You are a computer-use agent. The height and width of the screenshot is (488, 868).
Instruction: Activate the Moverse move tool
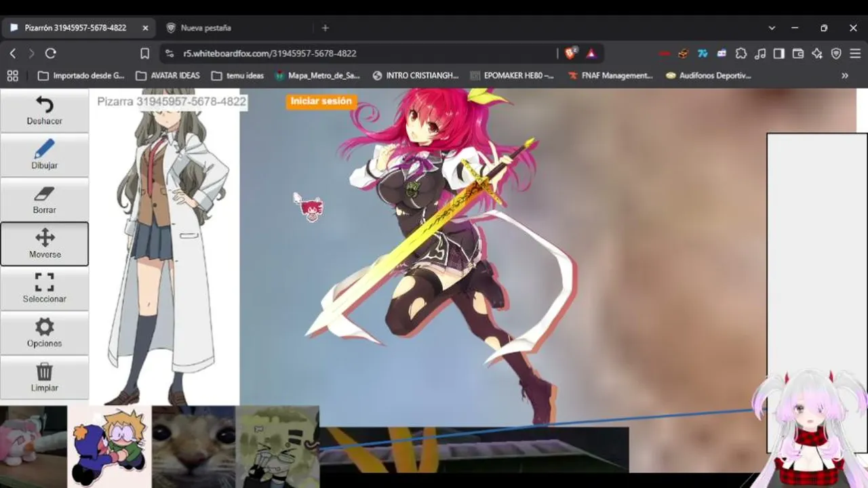pyautogui.click(x=44, y=244)
